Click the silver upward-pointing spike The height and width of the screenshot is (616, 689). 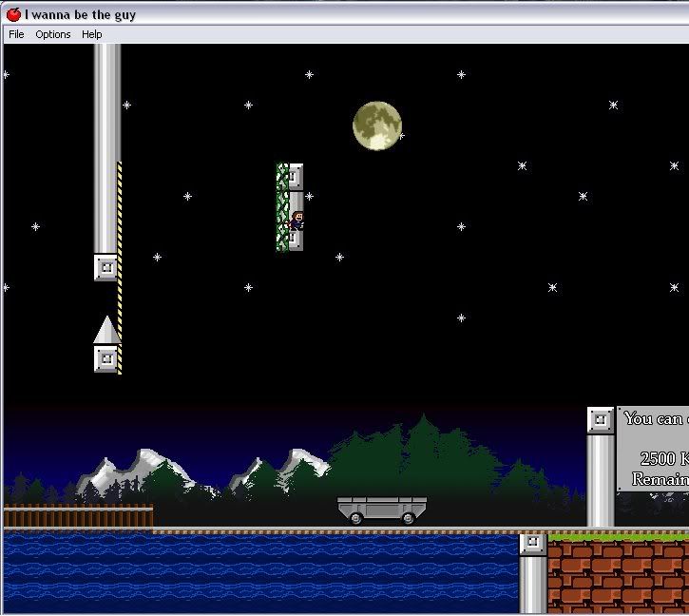coord(106,329)
